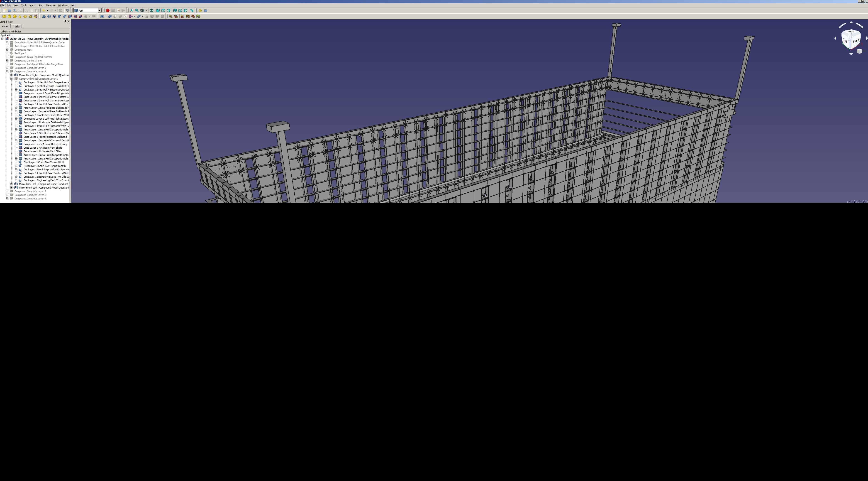Insert a Cone primitive
The height and width of the screenshot is (481, 868).
20,16
